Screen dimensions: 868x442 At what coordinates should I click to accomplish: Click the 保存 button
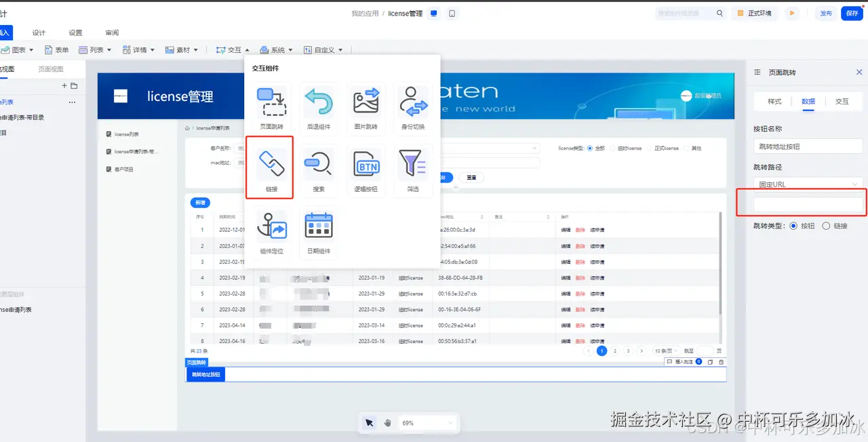[852, 13]
